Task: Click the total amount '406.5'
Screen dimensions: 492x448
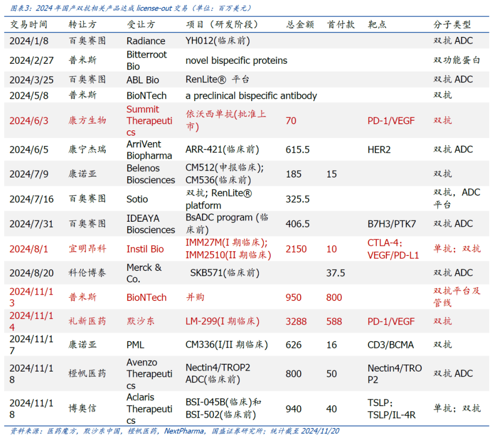Action: tap(297, 224)
